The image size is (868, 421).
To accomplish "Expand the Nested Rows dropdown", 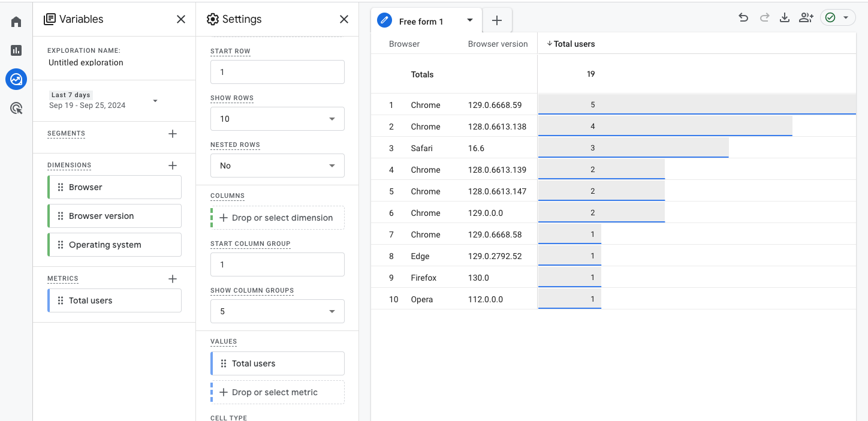I will (x=277, y=166).
